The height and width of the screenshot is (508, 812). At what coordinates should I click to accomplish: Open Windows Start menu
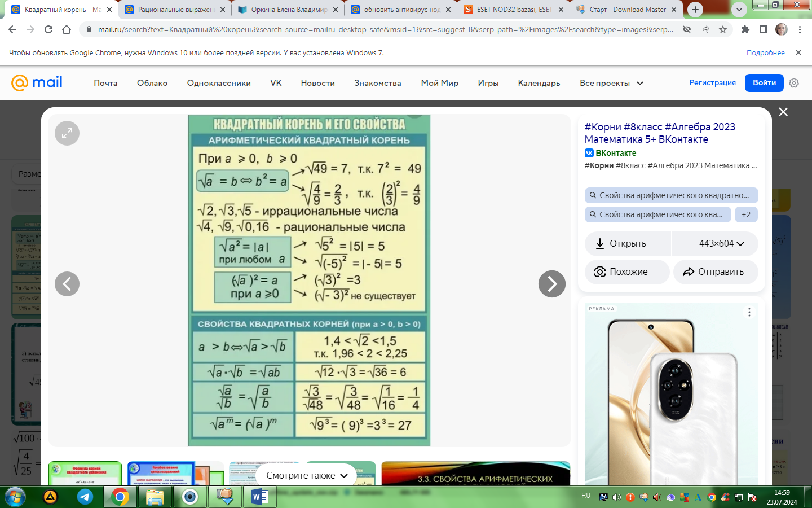tap(15, 497)
